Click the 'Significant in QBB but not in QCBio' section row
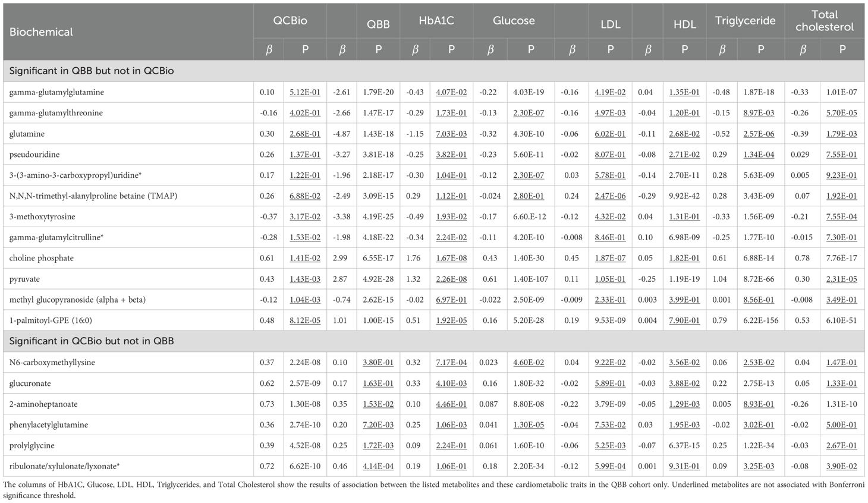Screen dimensions: 868x503 (x=92, y=71)
